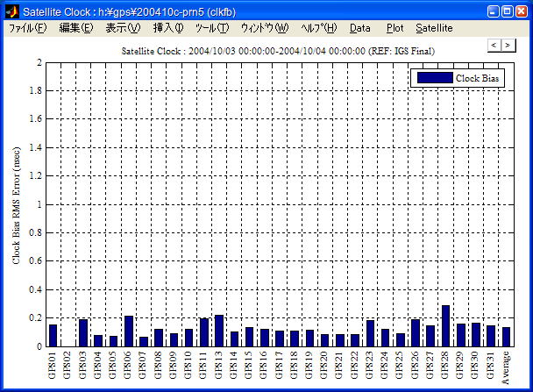Open the 挿入(I) menu
Screen dimensions: 533x392
click(x=168, y=28)
